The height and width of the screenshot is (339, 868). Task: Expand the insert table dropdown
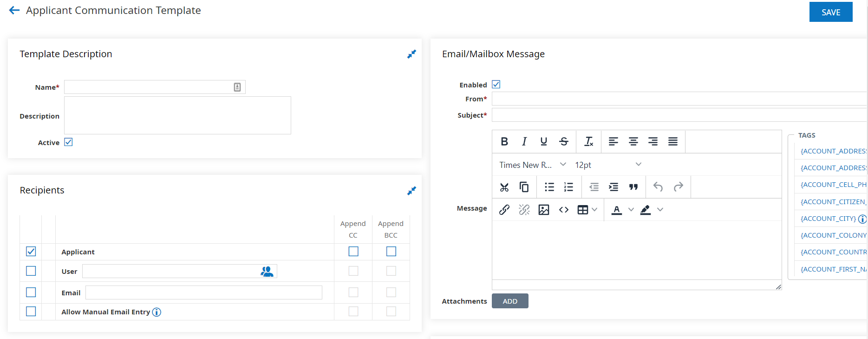point(594,210)
